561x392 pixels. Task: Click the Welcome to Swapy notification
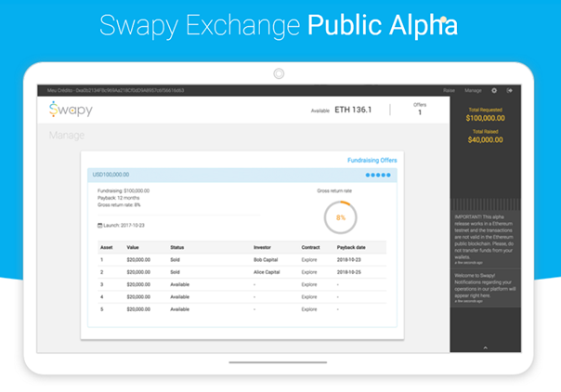[x=486, y=288]
